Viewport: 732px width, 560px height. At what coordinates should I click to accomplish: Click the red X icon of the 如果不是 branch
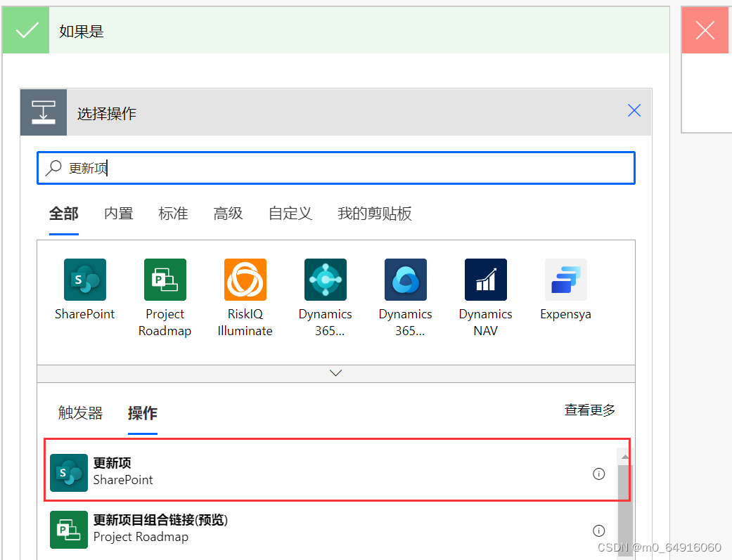(x=705, y=30)
